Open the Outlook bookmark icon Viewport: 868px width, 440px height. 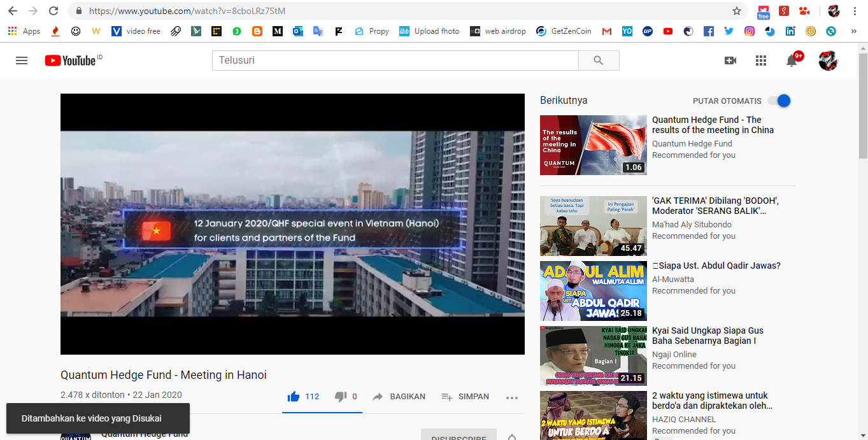[x=297, y=31]
